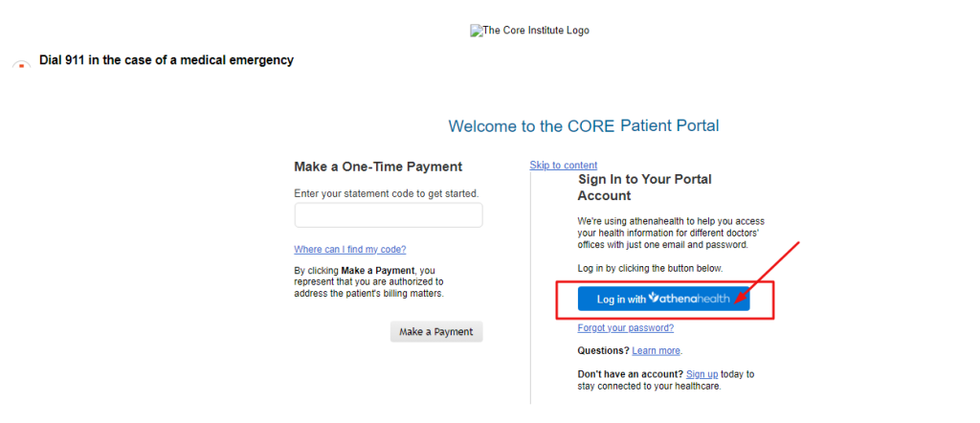This screenshot has width=980, height=423.
Task: Click the Make a Payment button
Action: pyautogui.click(x=436, y=332)
